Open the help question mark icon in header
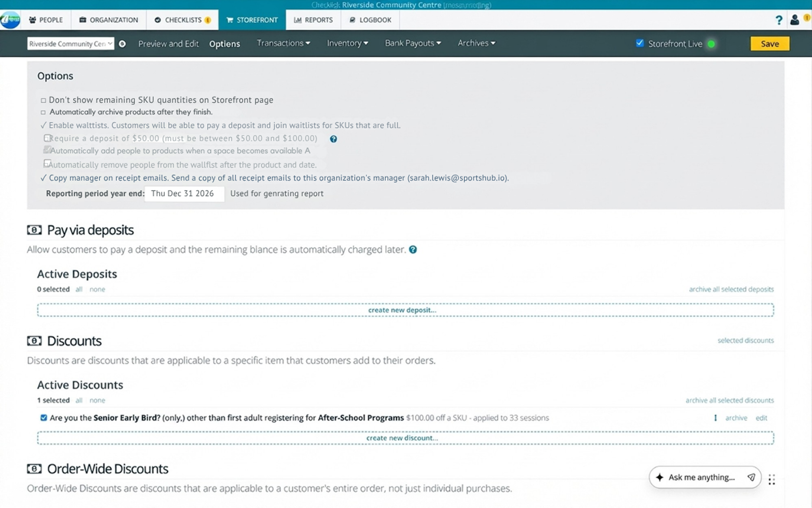Screen dimensions: 812x508 [x=779, y=20]
